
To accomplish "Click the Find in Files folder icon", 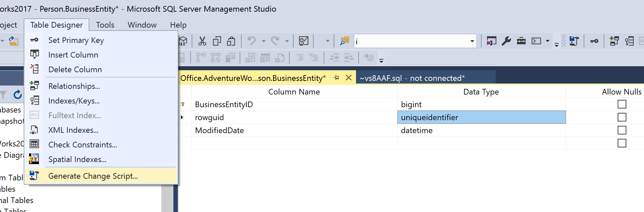I will 344,41.
